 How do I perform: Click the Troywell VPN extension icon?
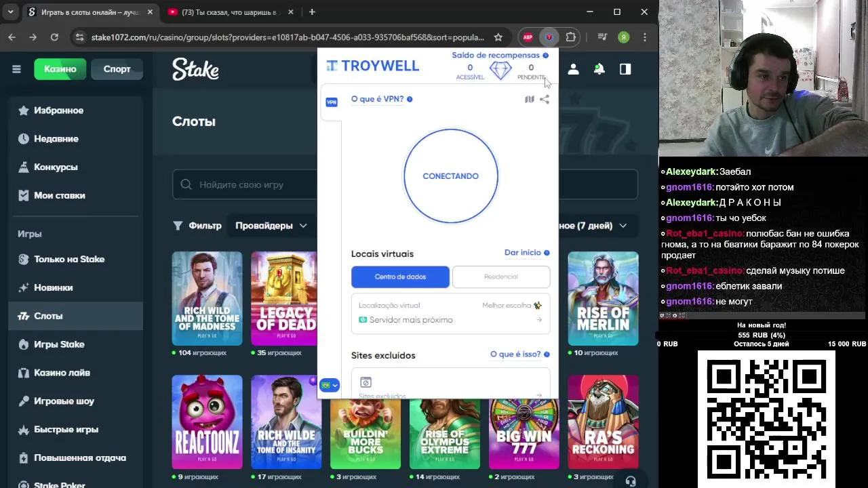point(549,37)
